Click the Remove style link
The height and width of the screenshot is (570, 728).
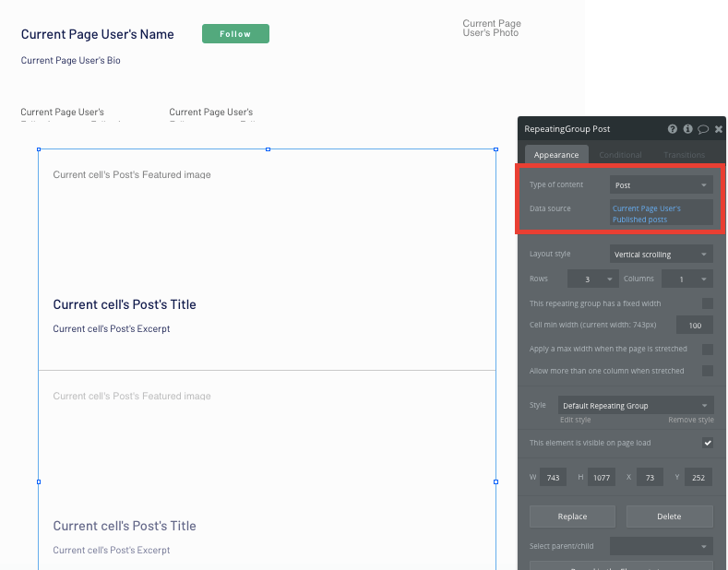[691, 420]
